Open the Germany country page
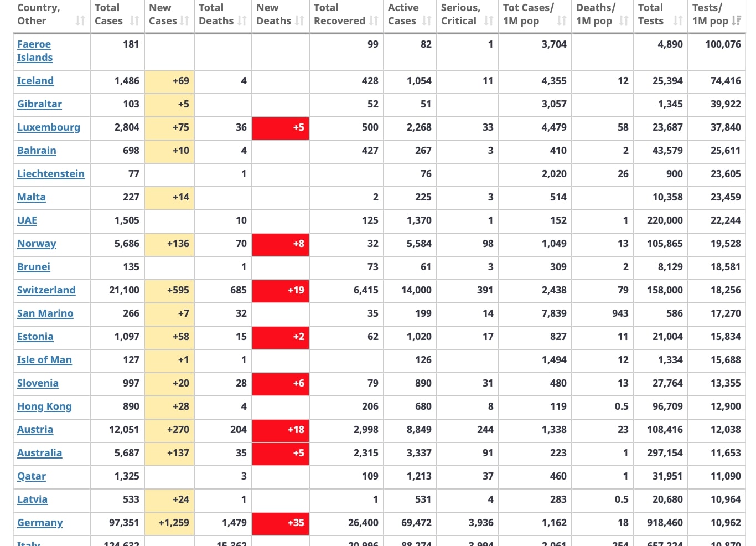 [40, 523]
